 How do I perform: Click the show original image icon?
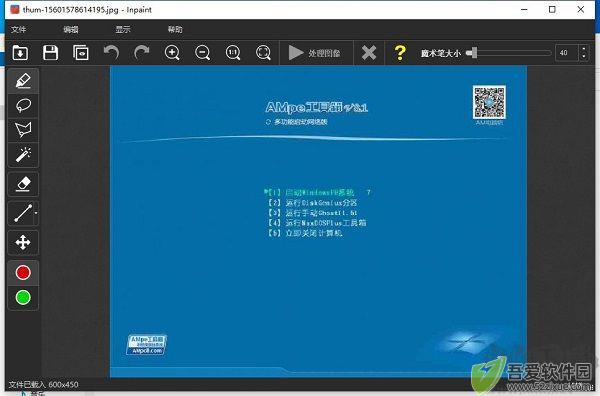pyautogui.click(x=81, y=53)
